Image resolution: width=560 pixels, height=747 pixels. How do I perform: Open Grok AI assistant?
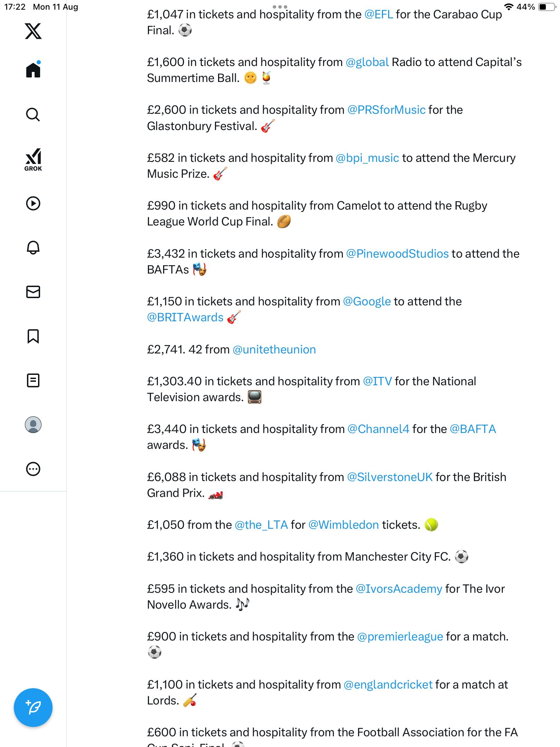[x=33, y=159]
